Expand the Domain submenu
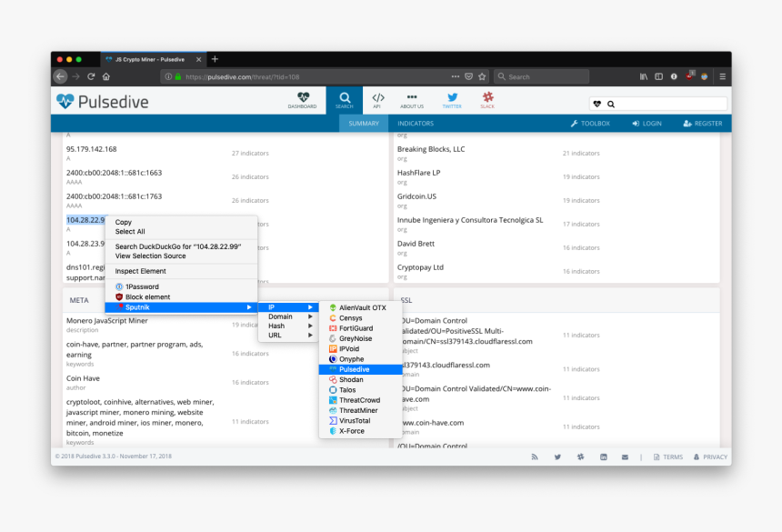The image size is (782, 532). pos(289,316)
